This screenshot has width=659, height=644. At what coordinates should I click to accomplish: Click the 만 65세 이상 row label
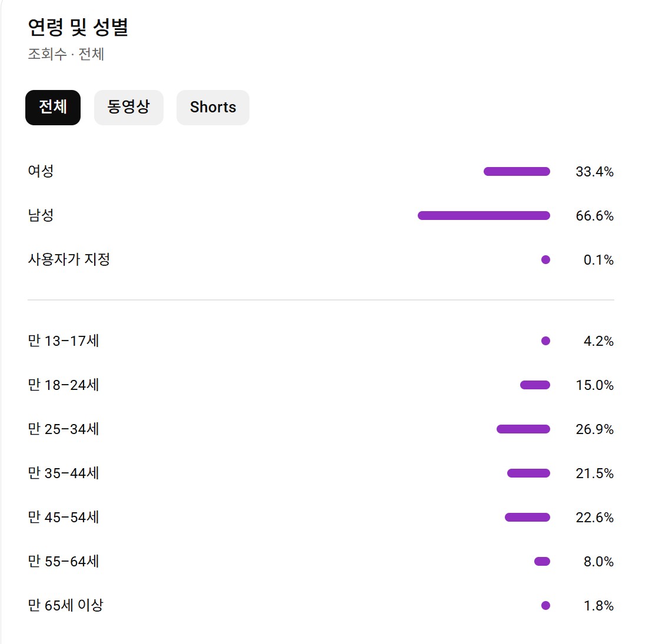pos(65,605)
